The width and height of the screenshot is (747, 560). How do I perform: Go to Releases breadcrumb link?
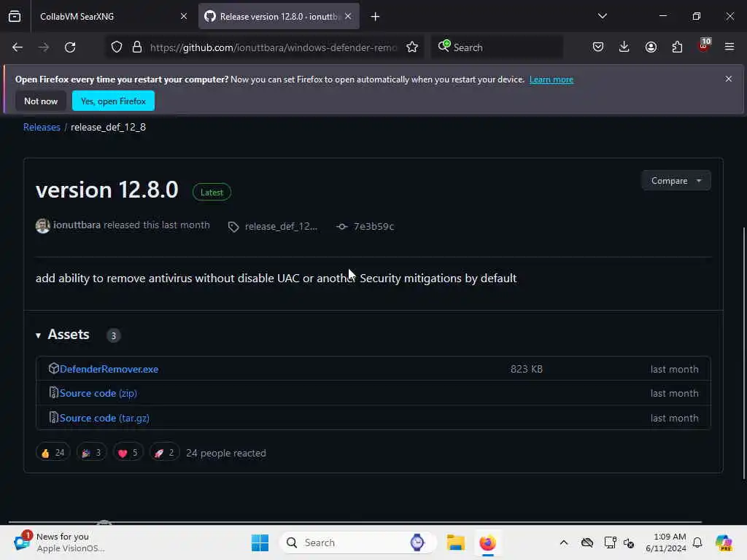point(42,127)
